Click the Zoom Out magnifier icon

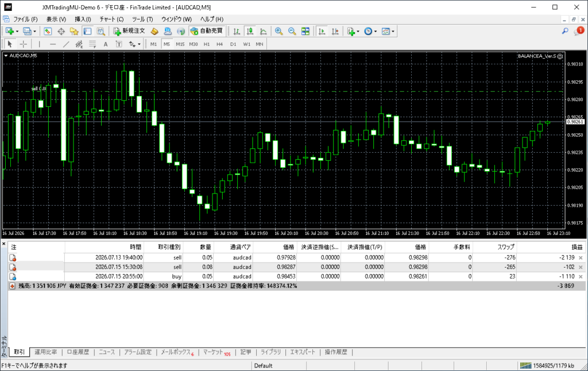(292, 31)
